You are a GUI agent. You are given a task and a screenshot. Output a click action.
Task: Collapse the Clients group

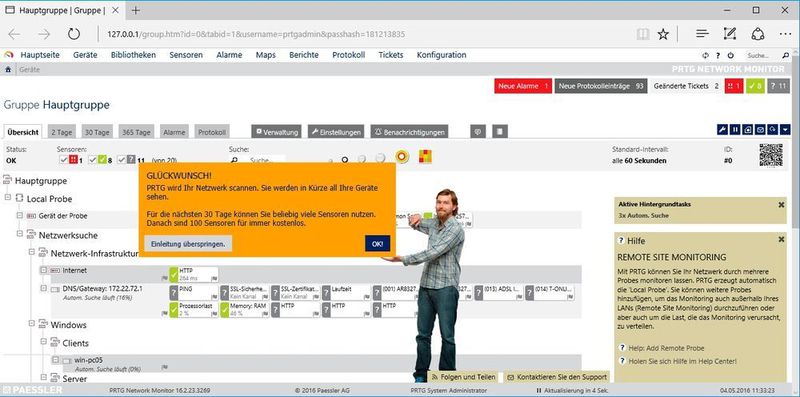pyautogui.click(x=43, y=341)
